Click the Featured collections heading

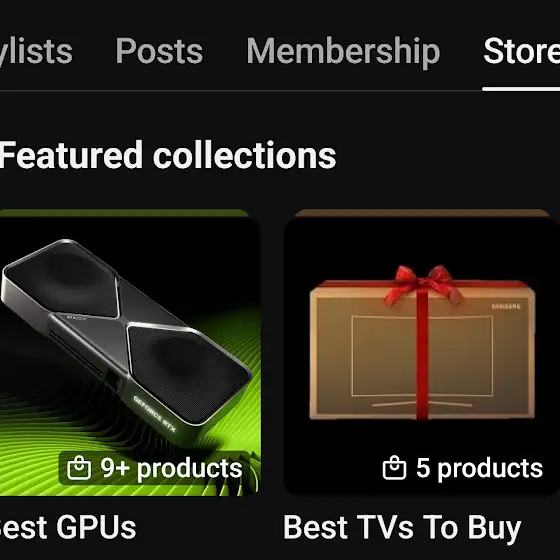coord(168,155)
